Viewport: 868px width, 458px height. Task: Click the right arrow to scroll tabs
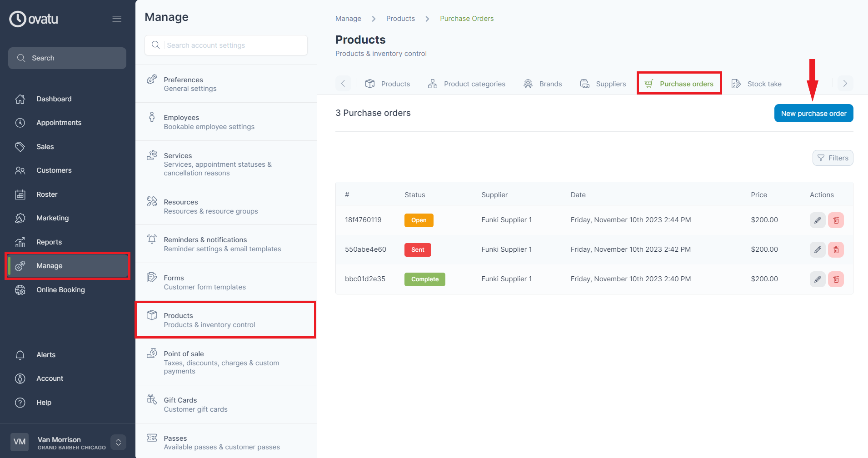pyautogui.click(x=845, y=83)
